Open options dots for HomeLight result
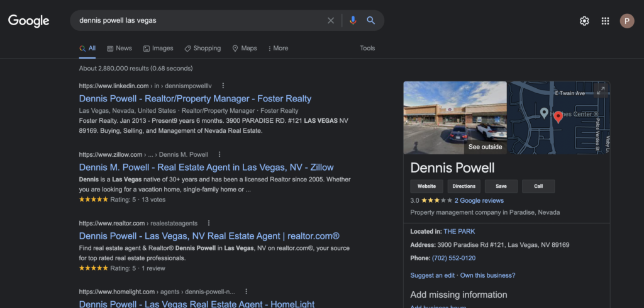The width and height of the screenshot is (644, 308). [247, 292]
